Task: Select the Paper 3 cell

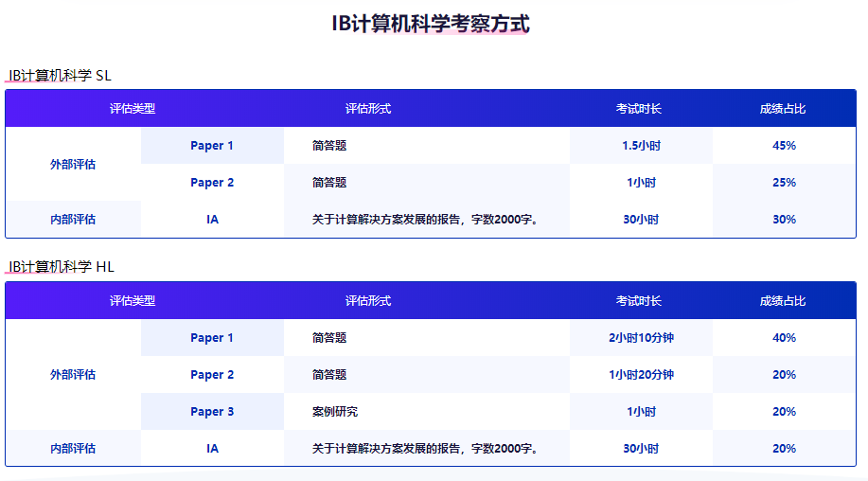Action: click(212, 412)
